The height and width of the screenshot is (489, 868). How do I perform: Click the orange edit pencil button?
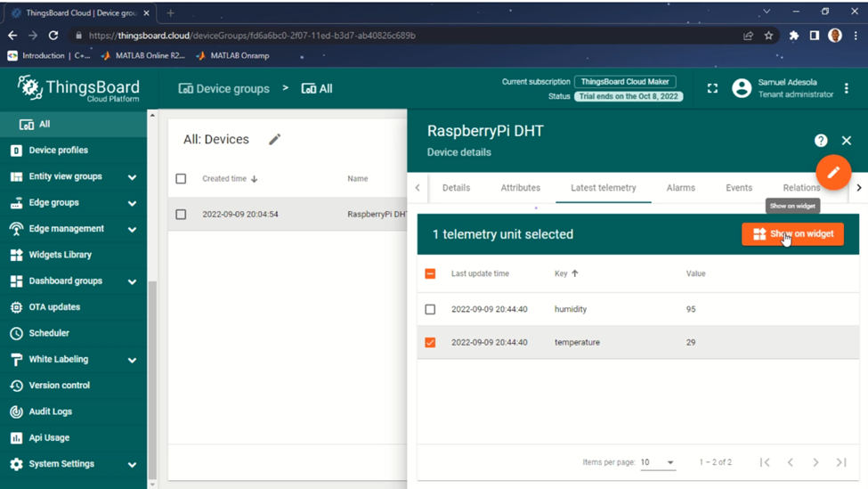[833, 172]
